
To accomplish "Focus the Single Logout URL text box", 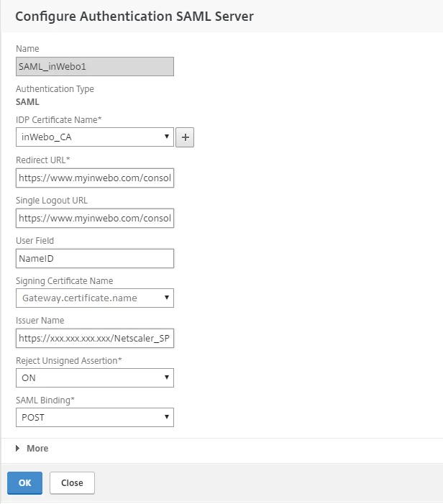I will (x=94, y=217).
